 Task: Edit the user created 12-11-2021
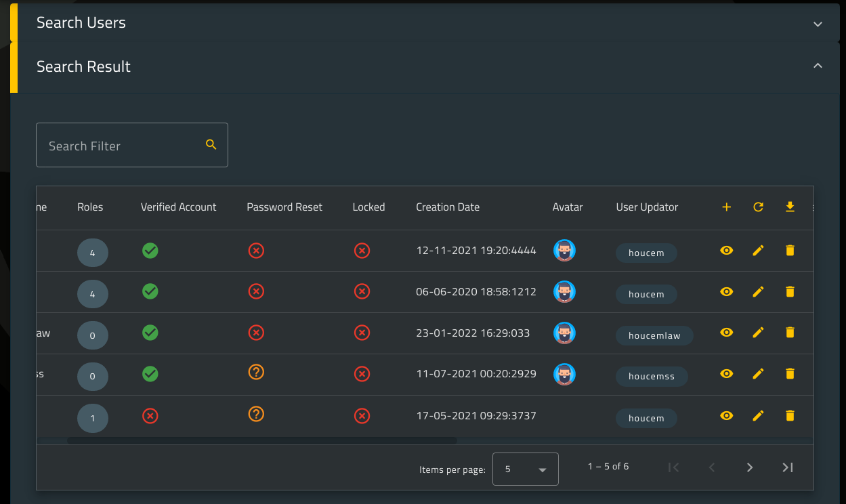click(x=759, y=251)
